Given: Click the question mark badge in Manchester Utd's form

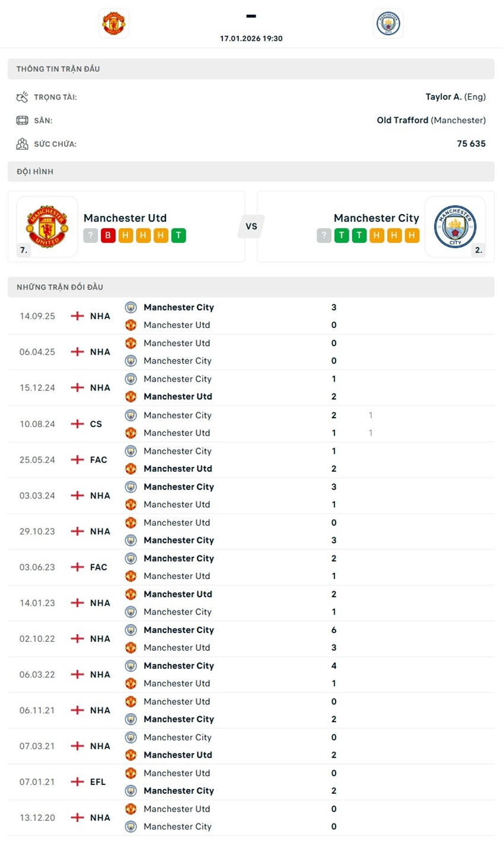Looking at the screenshot, I should [90, 236].
